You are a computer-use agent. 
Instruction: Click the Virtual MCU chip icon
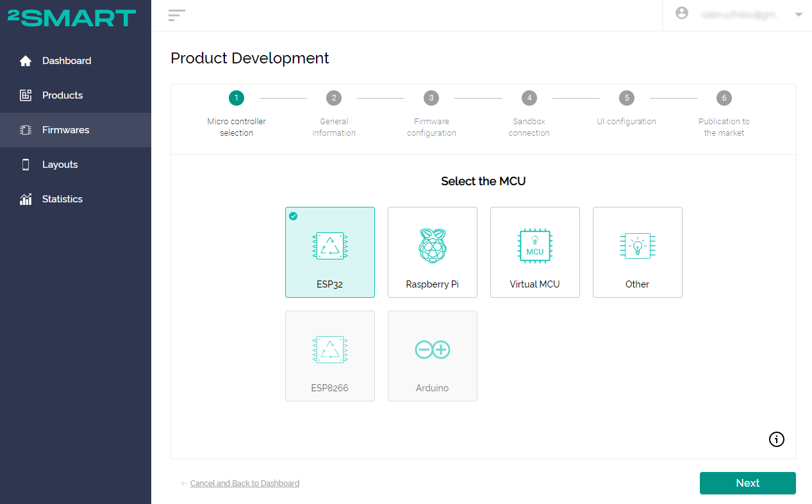pyautogui.click(x=535, y=246)
